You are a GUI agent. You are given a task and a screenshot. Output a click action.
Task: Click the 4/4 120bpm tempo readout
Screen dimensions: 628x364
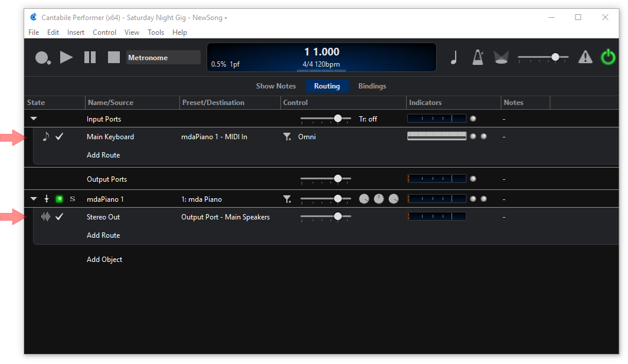[x=321, y=64]
